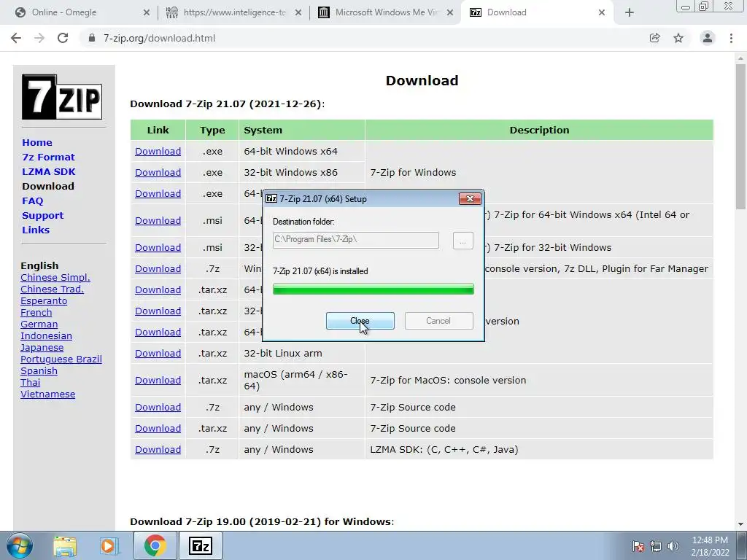The image size is (747, 560).
Task: Switch the language to German
Action: click(39, 324)
